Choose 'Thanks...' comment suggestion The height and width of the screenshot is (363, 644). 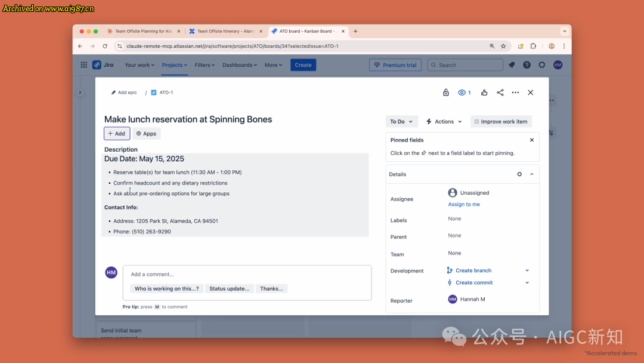coord(271,288)
